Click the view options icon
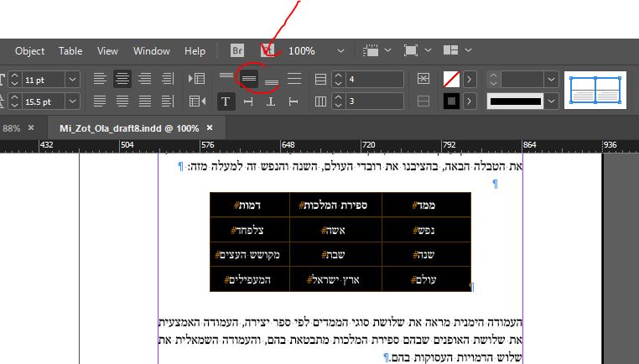Viewport: 639px width, 364px height. click(x=371, y=50)
